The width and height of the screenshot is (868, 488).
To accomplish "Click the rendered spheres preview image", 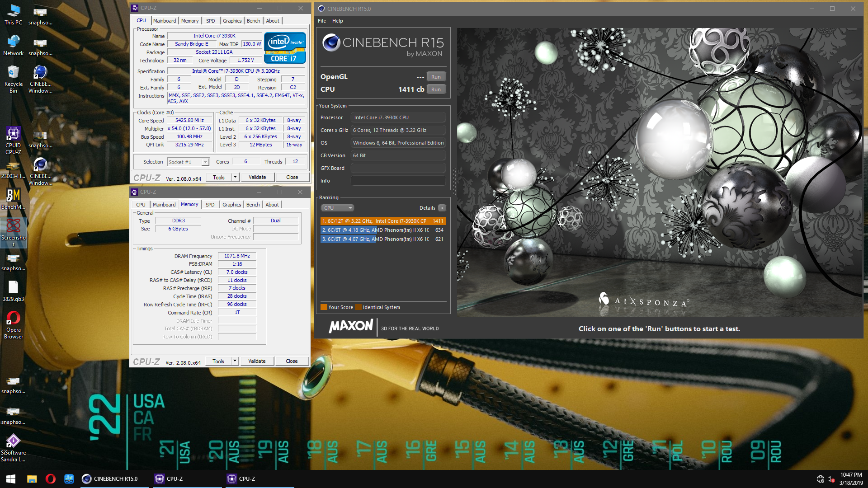I will (659, 172).
